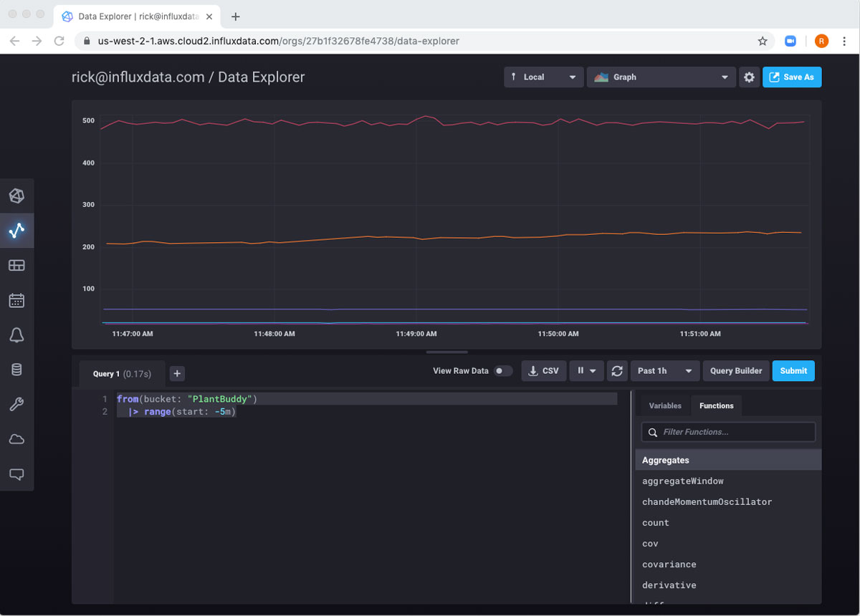Click the graph settings gear icon
This screenshot has width=860, height=616.
pos(749,77)
